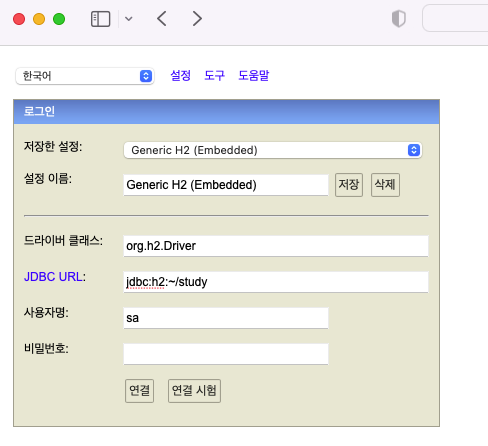This screenshot has width=488, height=446.
Task: Expand the saved settings Generic H2 dropdown
Action: [273, 150]
